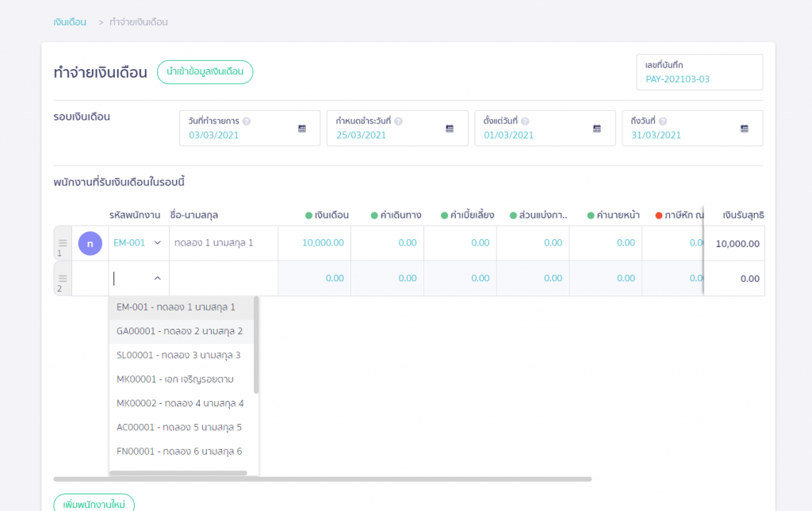
Task: Click help icon beside วันที่ทำรายการ label
Action: [x=247, y=121]
